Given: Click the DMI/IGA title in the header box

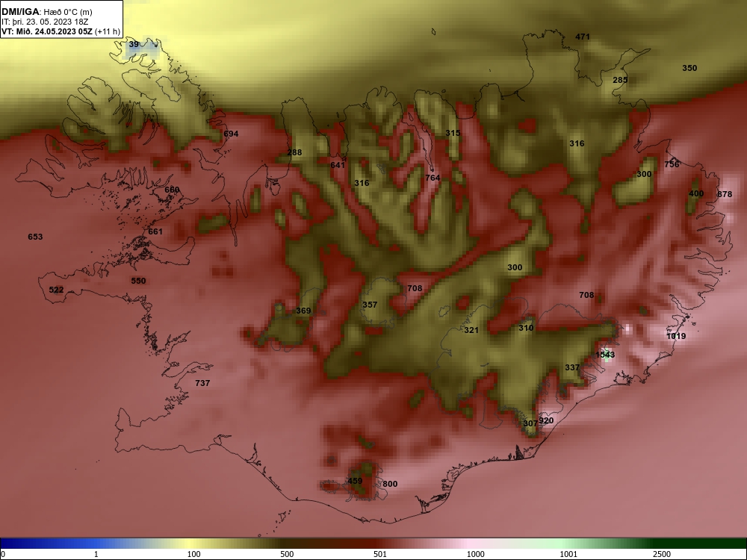Looking at the screenshot, I should [x=21, y=12].
